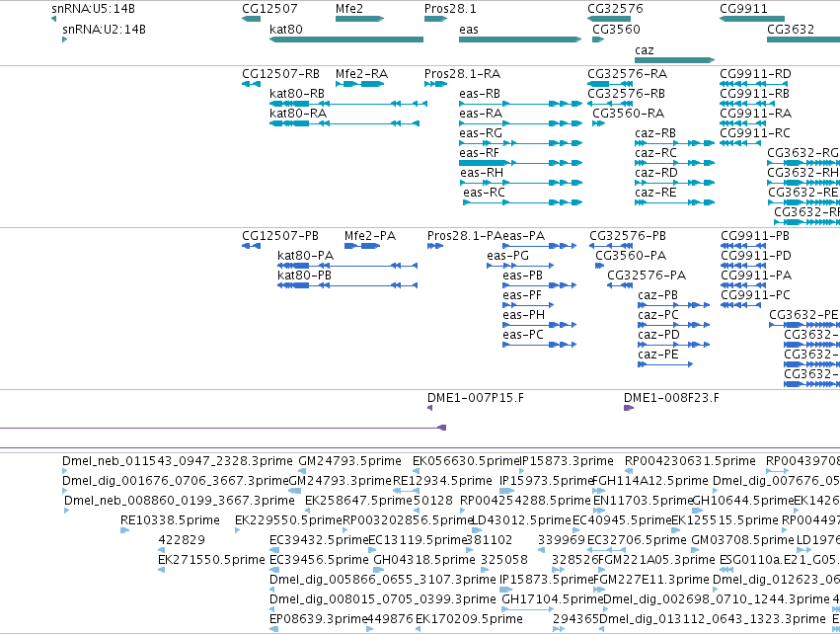
Task: Select the CG9911-RC transcript label
Action: click(x=755, y=133)
